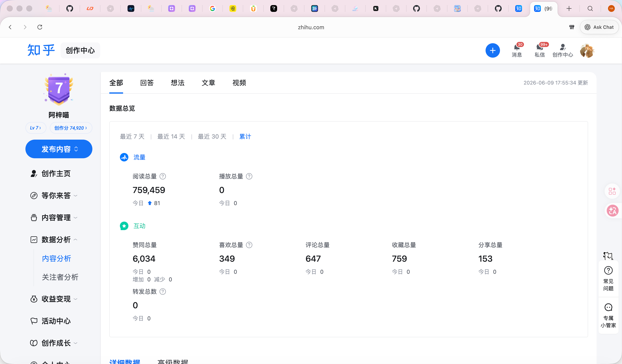
Task: Click the Ask Chat button
Action: coord(599,27)
